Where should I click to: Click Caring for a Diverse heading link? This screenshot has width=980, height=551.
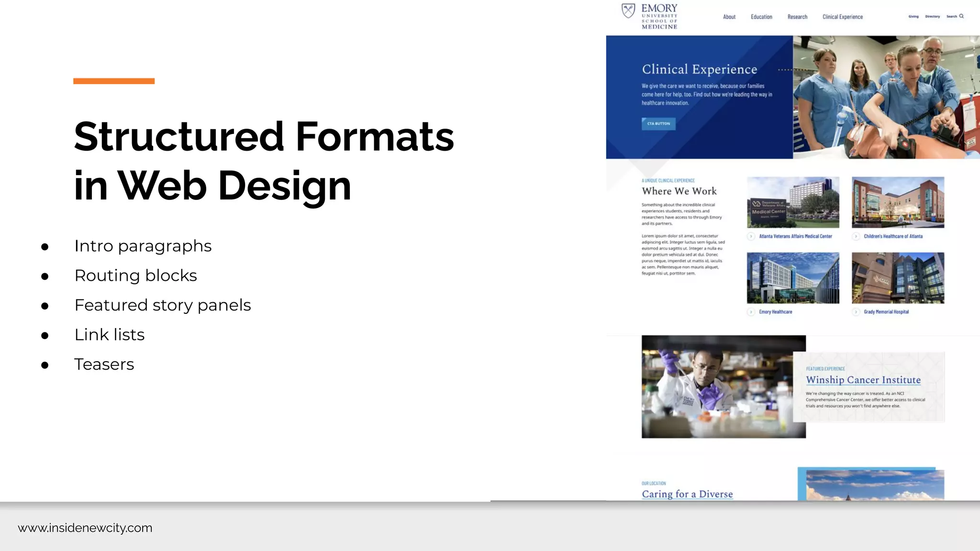click(687, 494)
